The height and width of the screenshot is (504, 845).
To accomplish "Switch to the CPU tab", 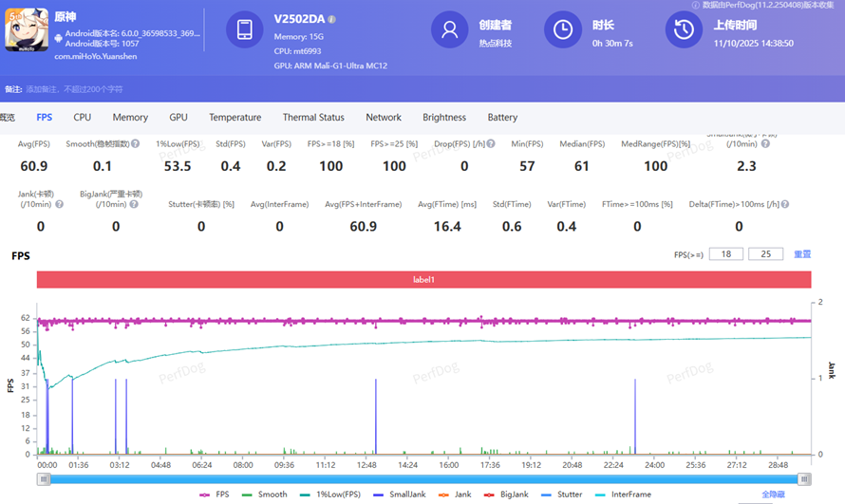I will (83, 118).
